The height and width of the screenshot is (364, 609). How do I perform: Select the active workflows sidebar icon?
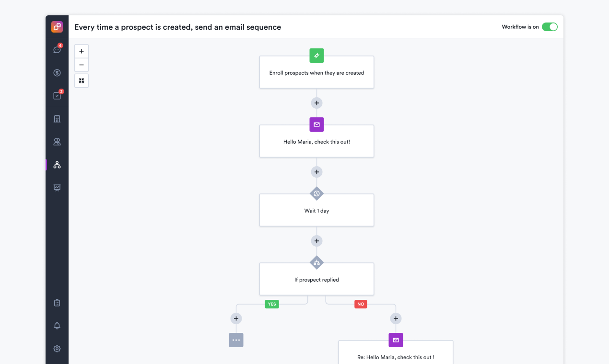coord(57,164)
